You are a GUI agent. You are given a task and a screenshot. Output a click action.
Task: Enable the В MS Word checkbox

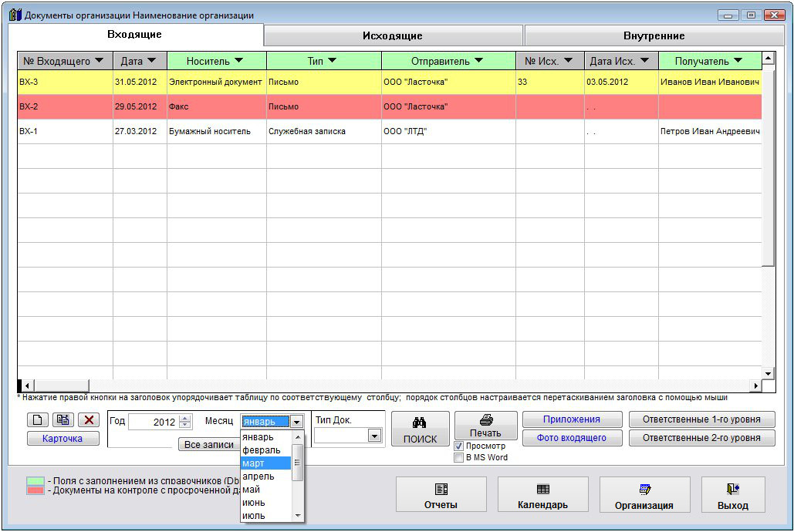click(459, 457)
